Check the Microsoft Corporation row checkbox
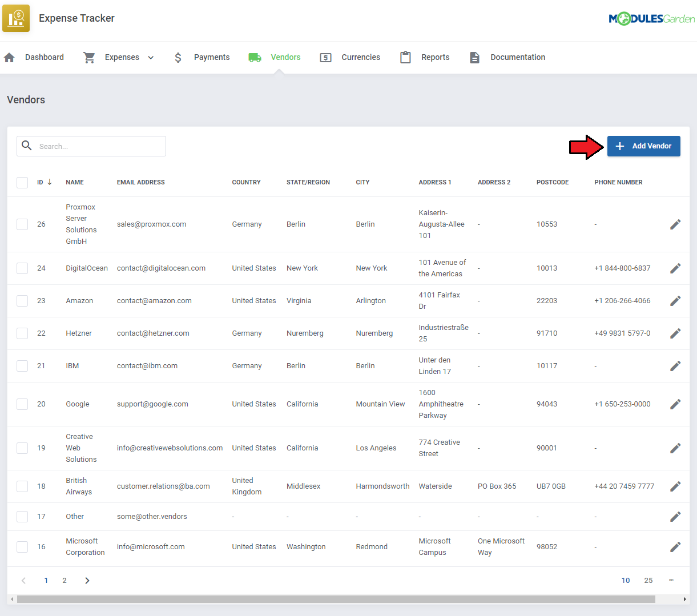697x616 pixels. pyautogui.click(x=22, y=547)
